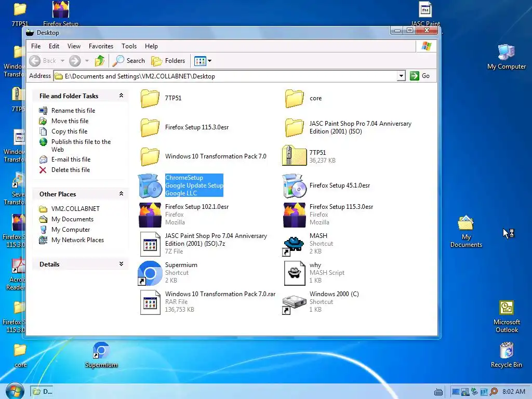Go to VM2.COLLABNET in Other Places
Screen dimensions: 532x399
point(75,209)
